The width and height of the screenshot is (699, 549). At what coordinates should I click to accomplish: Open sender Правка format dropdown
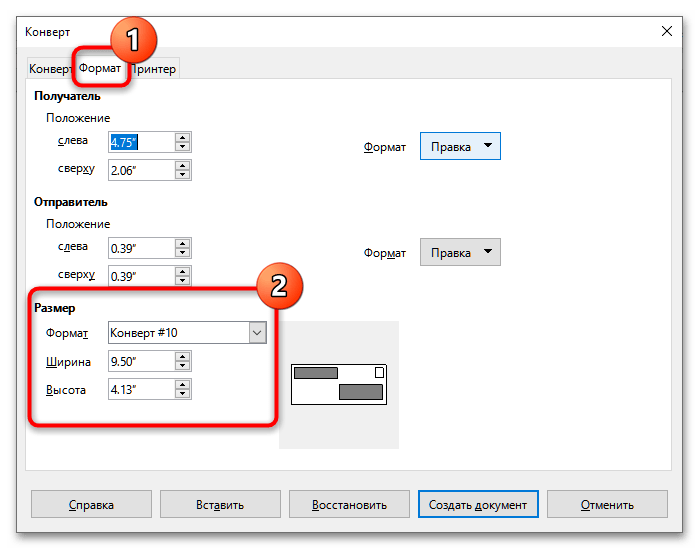point(459,252)
